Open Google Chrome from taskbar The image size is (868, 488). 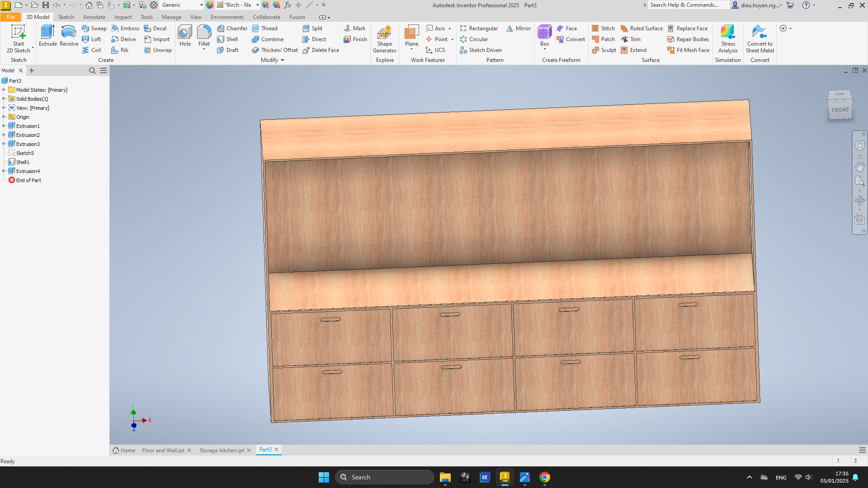click(x=544, y=477)
